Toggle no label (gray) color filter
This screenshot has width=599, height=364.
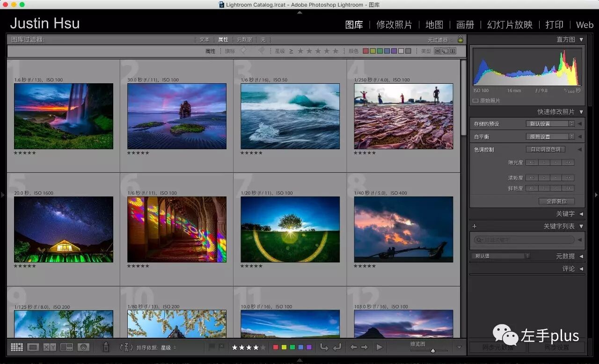[x=408, y=51]
